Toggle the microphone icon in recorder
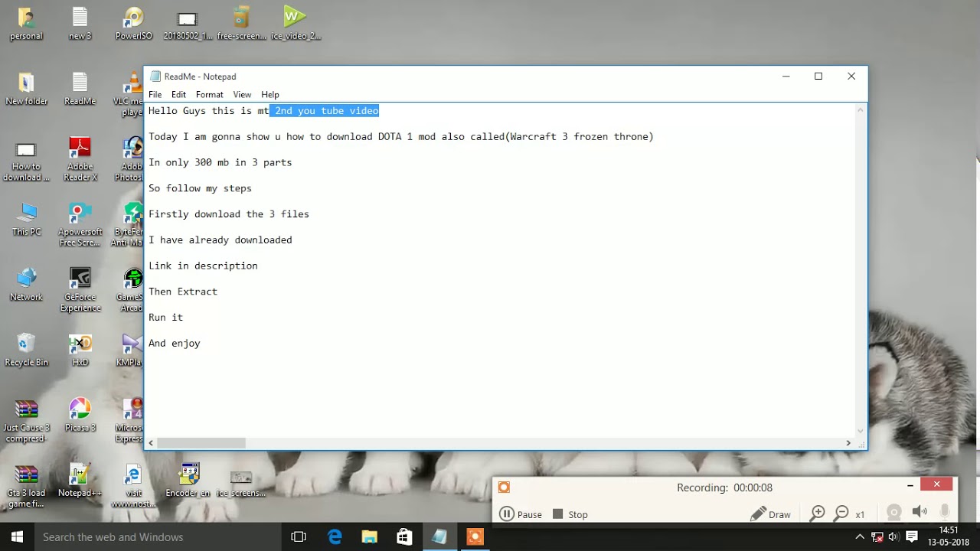 pyautogui.click(x=945, y=511)
